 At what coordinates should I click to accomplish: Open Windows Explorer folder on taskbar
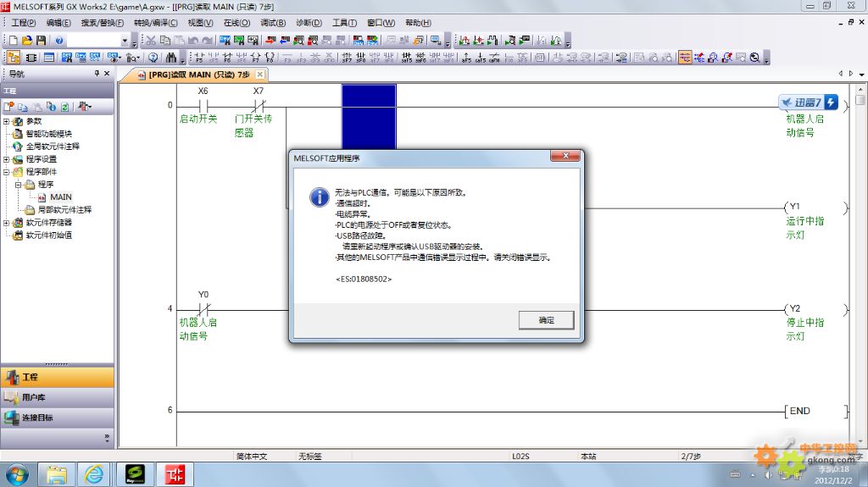[56, 474]
